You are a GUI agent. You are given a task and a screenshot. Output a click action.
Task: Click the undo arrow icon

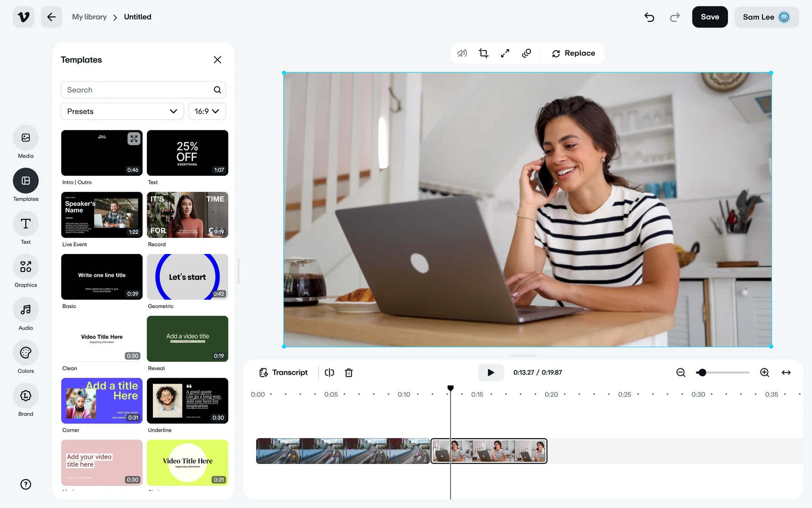[649, 17]
